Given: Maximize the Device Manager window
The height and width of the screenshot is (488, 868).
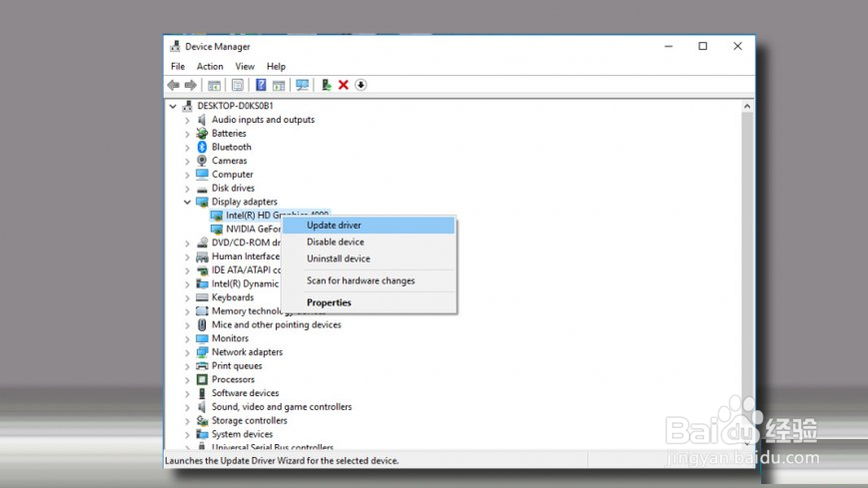Looking at the screenshot, I should (x=702, y=47).
